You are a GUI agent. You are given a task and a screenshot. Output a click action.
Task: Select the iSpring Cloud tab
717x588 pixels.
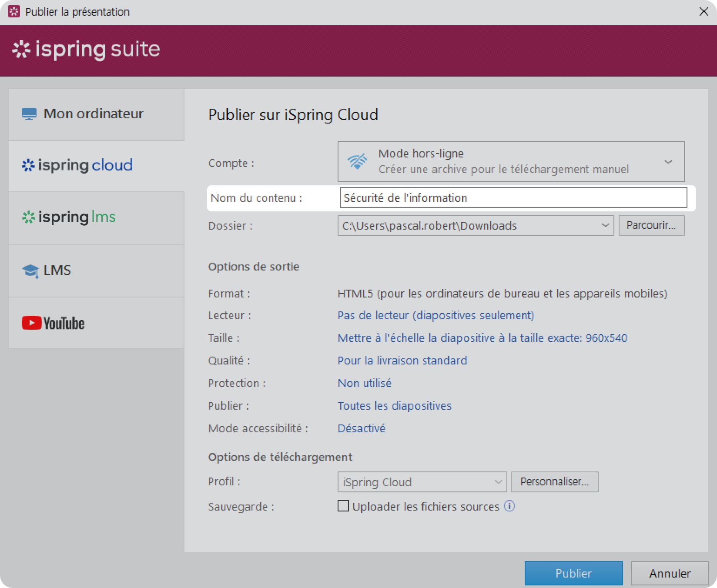96,166
